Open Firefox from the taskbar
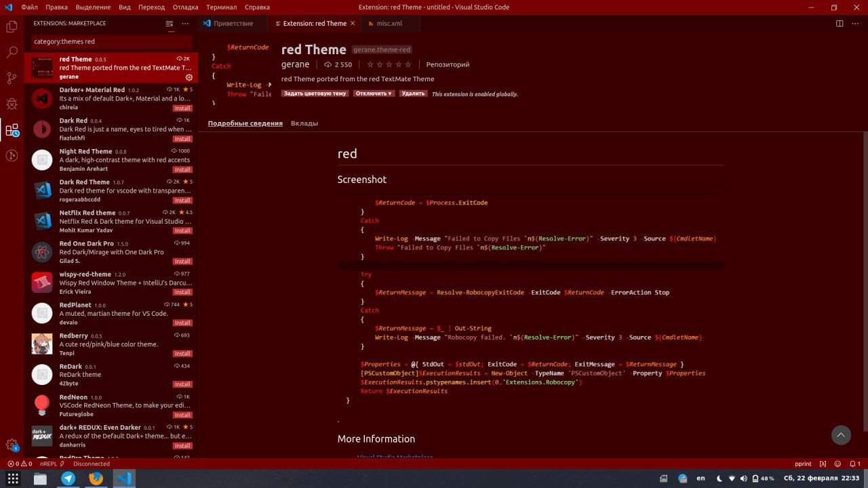The width and height of the screenshot is (868, 488). (x=96, y=479)
